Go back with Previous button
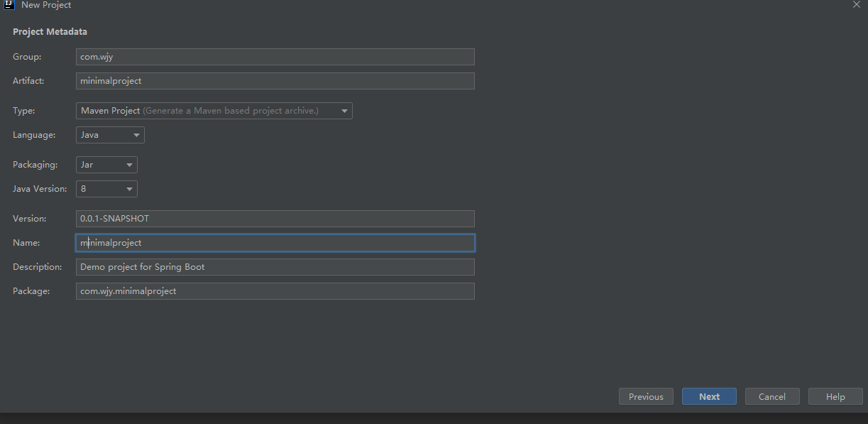The image size is (868, 424). 646,397
